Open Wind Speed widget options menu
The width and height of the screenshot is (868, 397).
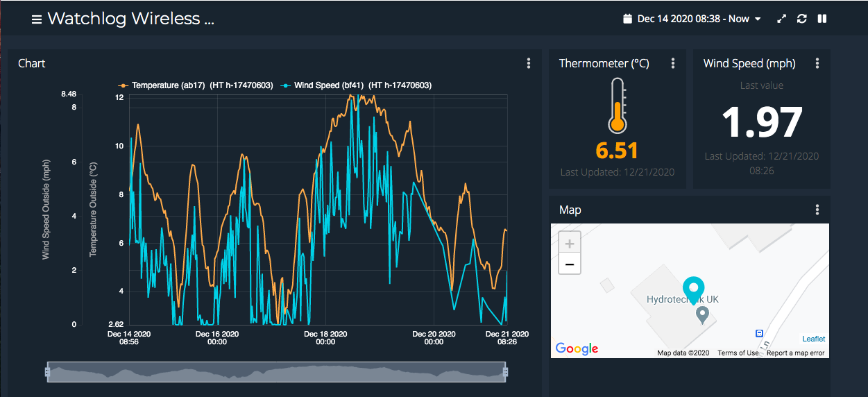(817, 63)
